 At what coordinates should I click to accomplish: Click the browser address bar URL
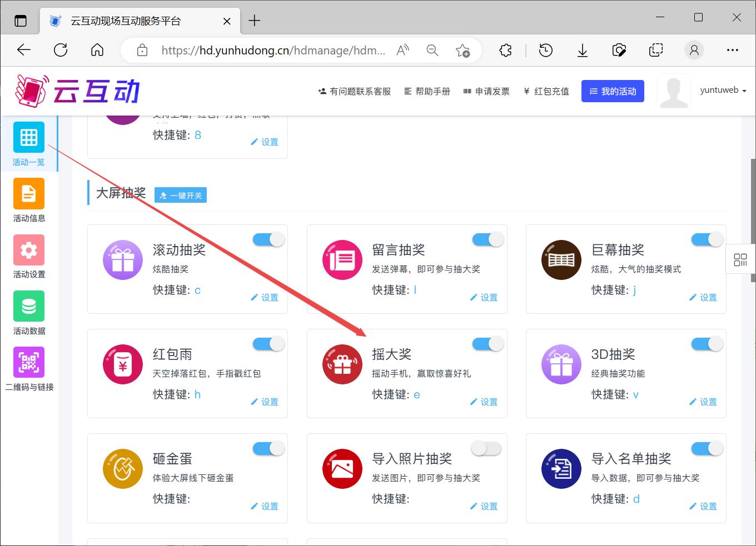click(x=273, y=51)
